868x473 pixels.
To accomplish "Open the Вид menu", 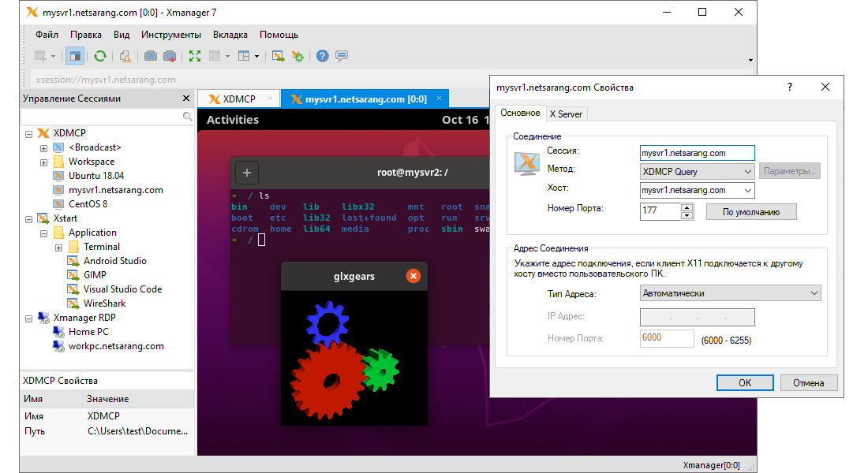I will [x=122, y=35].
